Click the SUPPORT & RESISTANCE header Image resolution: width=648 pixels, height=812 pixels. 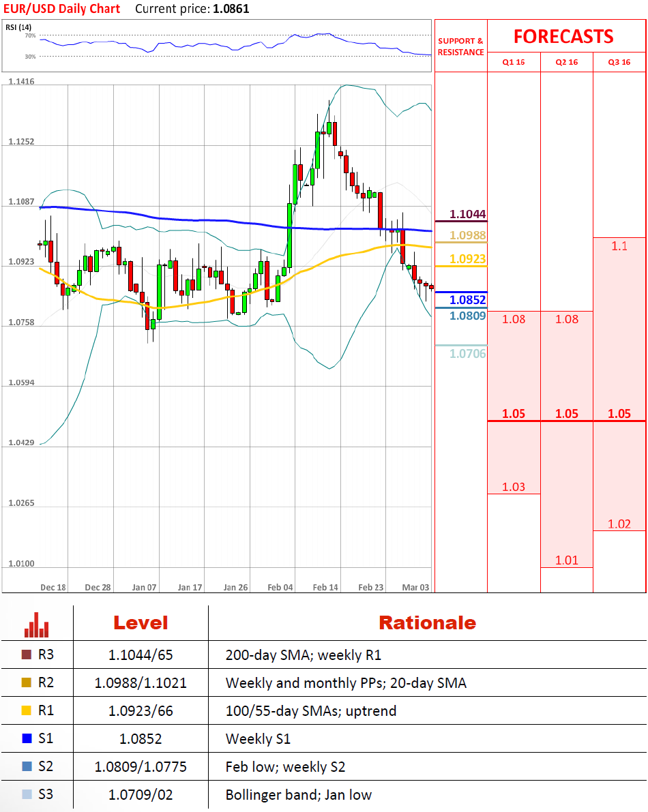(460, 46)
